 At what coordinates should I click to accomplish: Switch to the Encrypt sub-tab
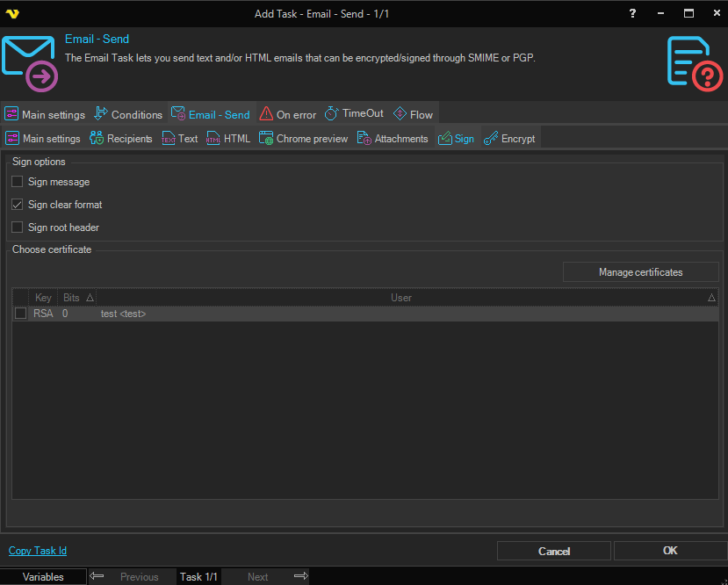(509, 139)
